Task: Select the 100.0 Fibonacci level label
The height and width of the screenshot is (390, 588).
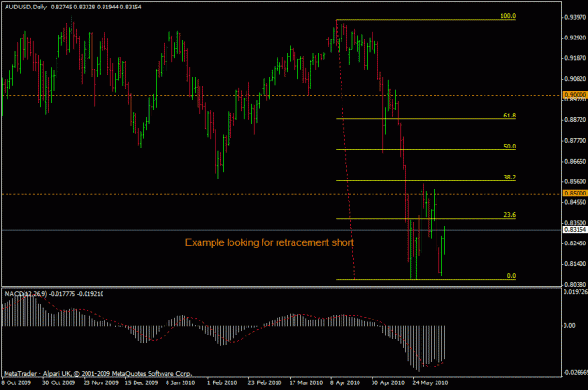Action: click(508, 16)
